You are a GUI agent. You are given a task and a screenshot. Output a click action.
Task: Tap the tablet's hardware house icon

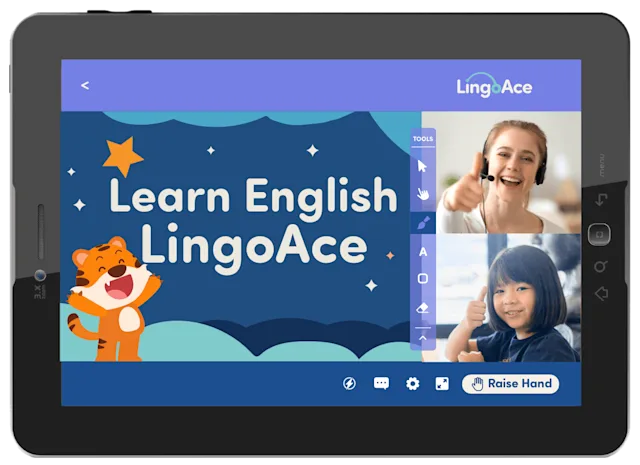coord(601,294)
